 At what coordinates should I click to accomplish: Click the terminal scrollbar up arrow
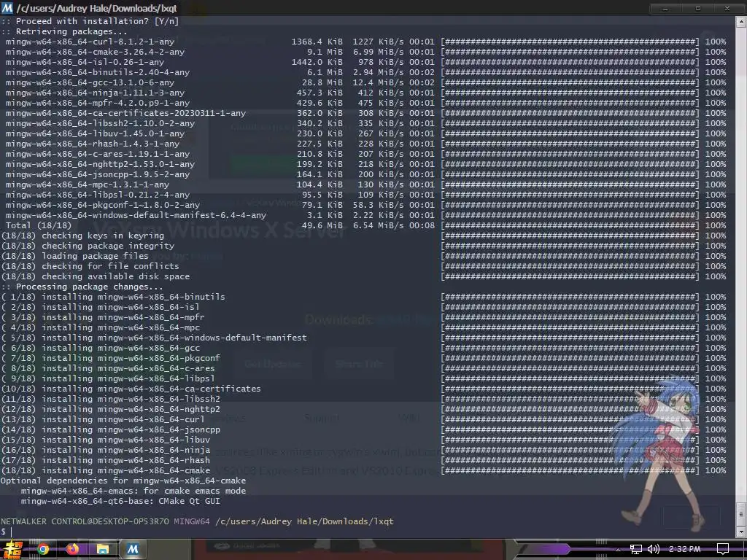741,22
